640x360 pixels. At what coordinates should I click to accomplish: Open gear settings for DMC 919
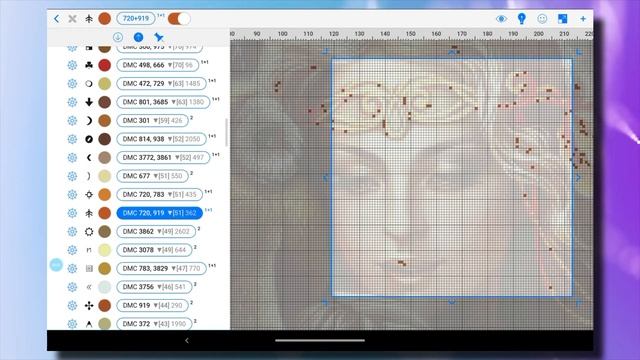[72, 305]
